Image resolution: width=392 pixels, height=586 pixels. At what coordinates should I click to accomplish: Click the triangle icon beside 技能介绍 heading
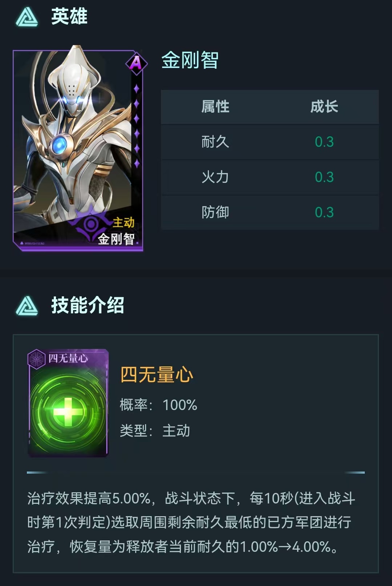tap(27, 305)
